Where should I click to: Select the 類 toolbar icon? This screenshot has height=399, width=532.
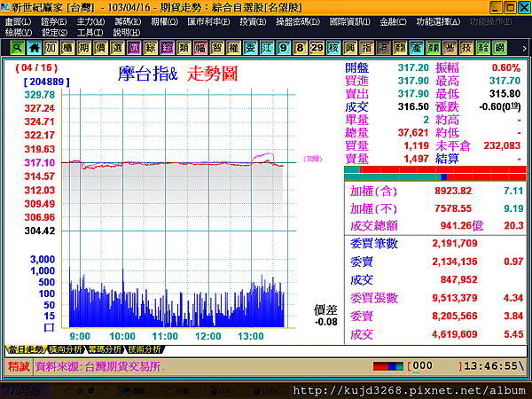[184, 48]
